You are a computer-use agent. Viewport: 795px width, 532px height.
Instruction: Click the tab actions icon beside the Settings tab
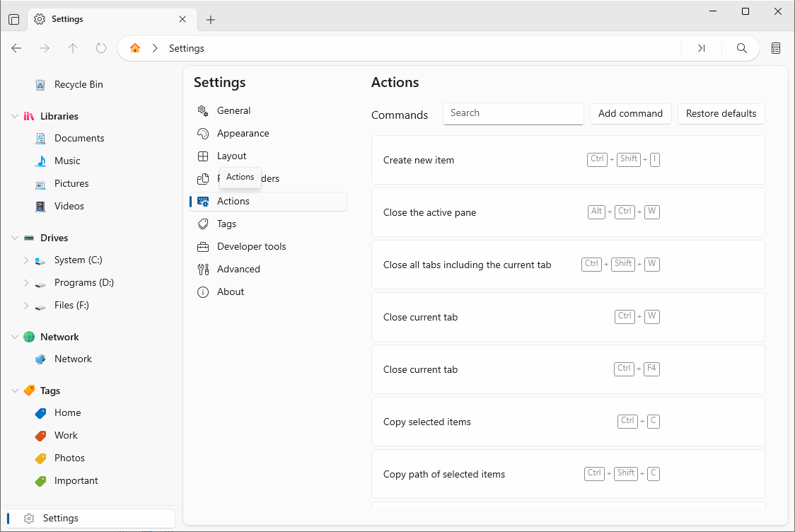[x=14, y=19]
